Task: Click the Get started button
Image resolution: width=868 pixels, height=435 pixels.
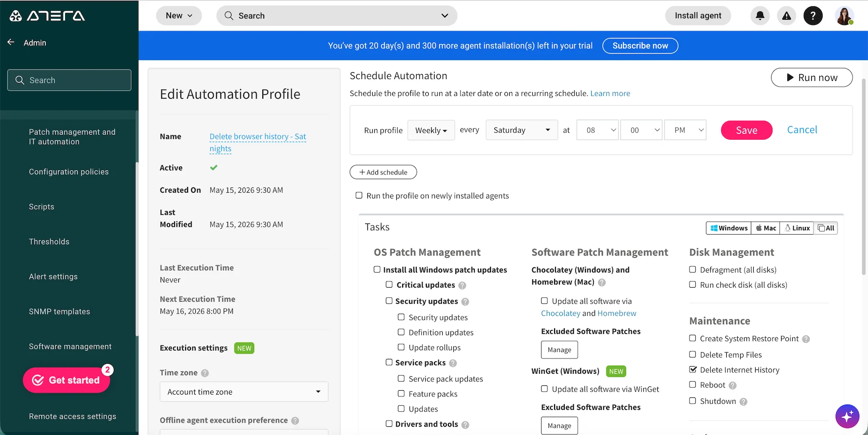Action: click(x=66, y=380)
